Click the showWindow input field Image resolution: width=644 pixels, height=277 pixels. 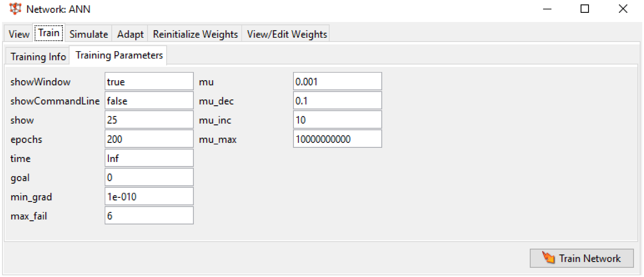tap(149, 82)
